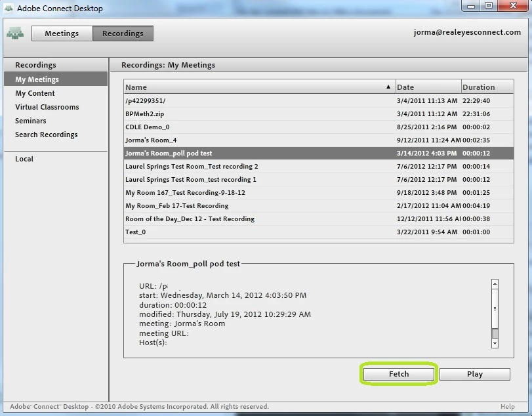Select Laurel Springs test recording 1 row

tap(319, 180)
